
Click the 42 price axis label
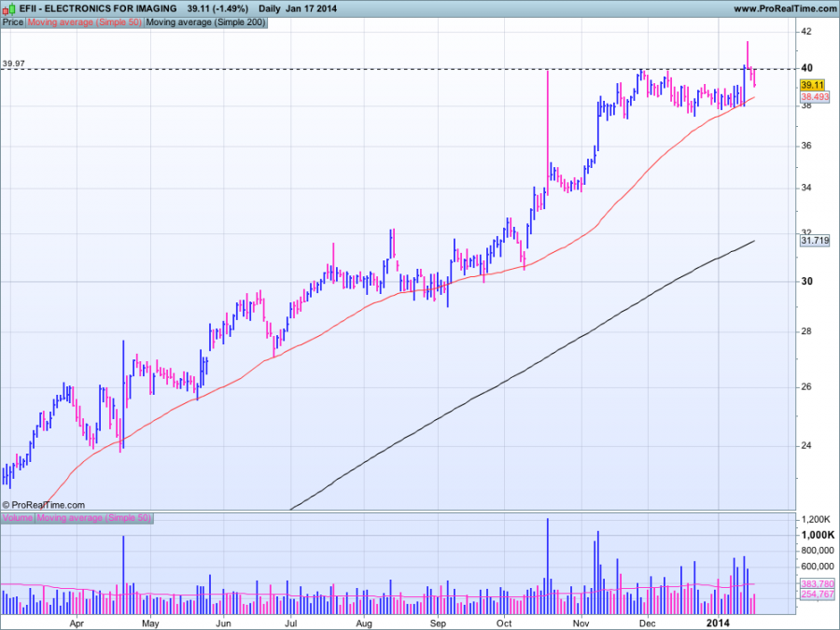(806, 32)
